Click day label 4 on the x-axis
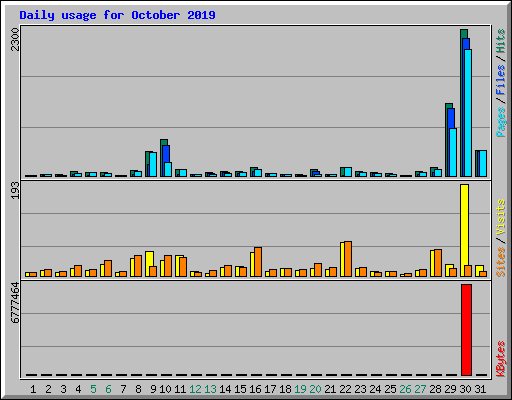The width and height of the screenshot is (512, 400). (78, 389)
